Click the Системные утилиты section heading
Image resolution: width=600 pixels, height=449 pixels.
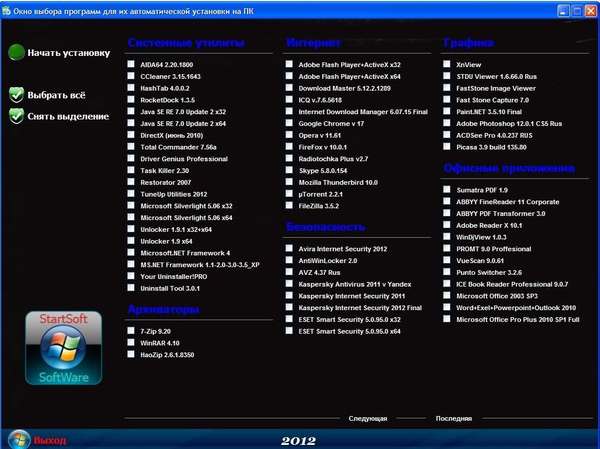pos(186,43)
